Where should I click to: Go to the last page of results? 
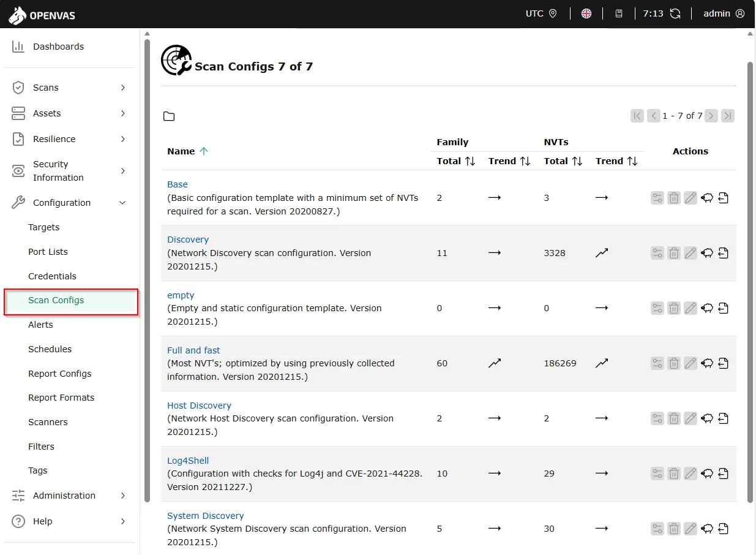point(728,116)
